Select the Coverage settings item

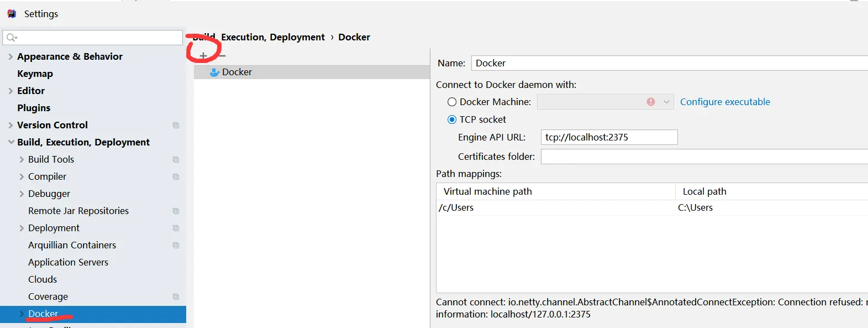pos(48,296)
